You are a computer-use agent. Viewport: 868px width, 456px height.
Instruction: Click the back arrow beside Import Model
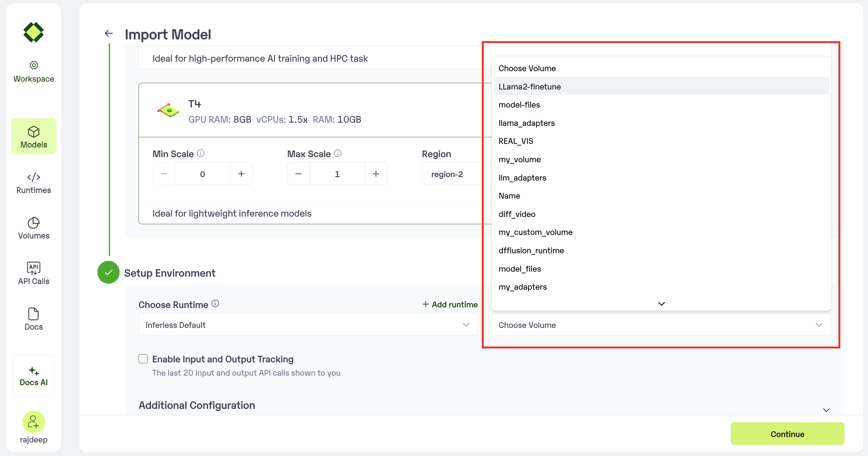tap(108, 33)
